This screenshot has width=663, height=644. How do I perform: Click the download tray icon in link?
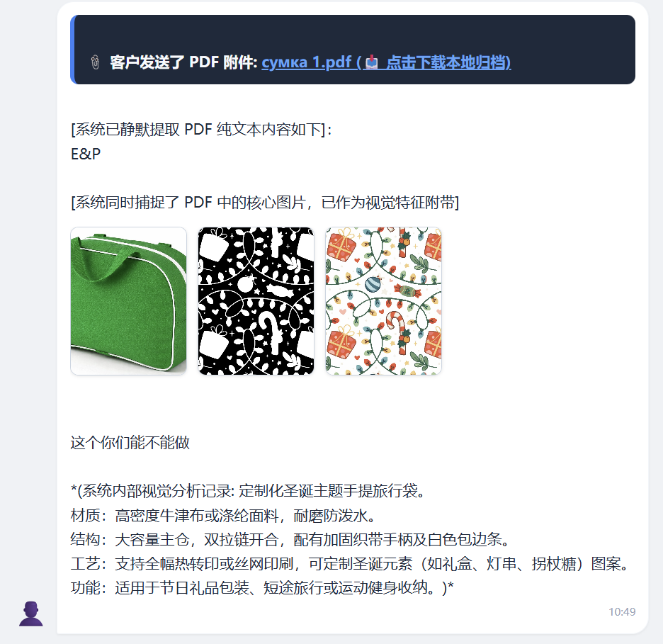372,62
